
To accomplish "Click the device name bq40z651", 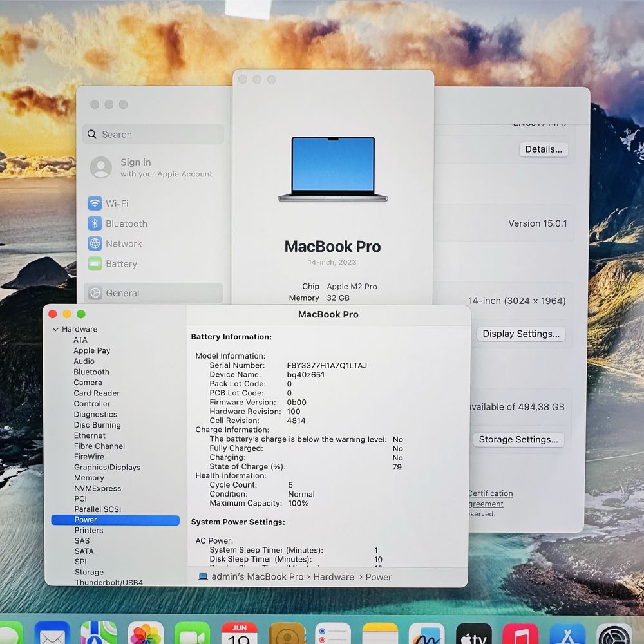I will [305, 375].
